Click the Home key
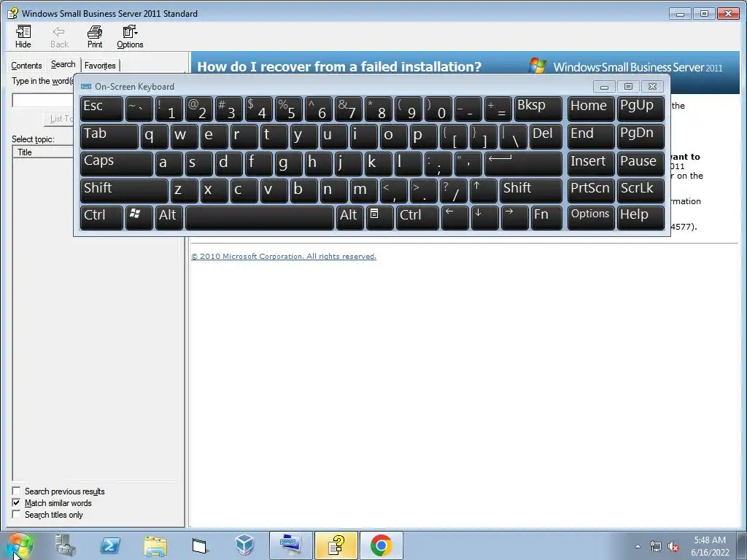Screen dimensions: 747x560 click(591, 109)
